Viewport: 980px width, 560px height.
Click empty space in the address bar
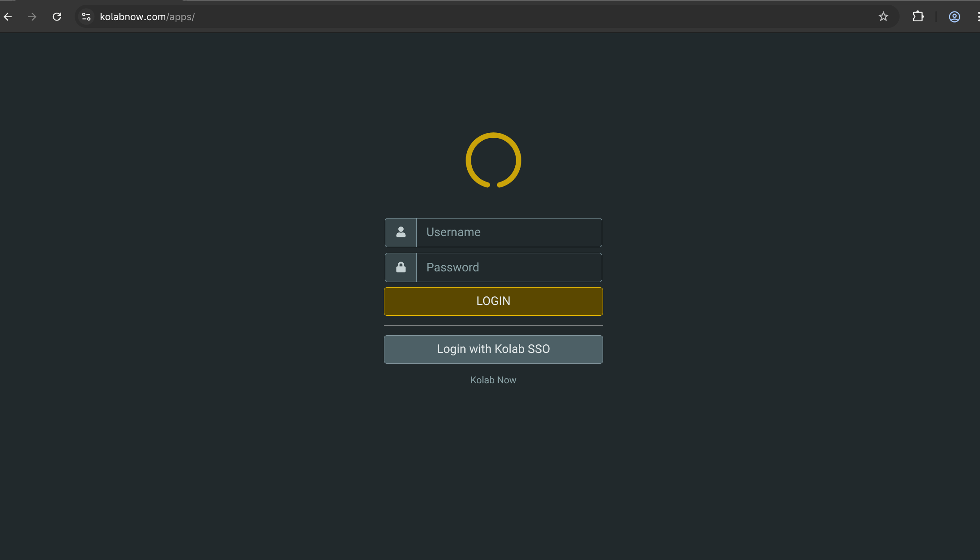point(492,17)
